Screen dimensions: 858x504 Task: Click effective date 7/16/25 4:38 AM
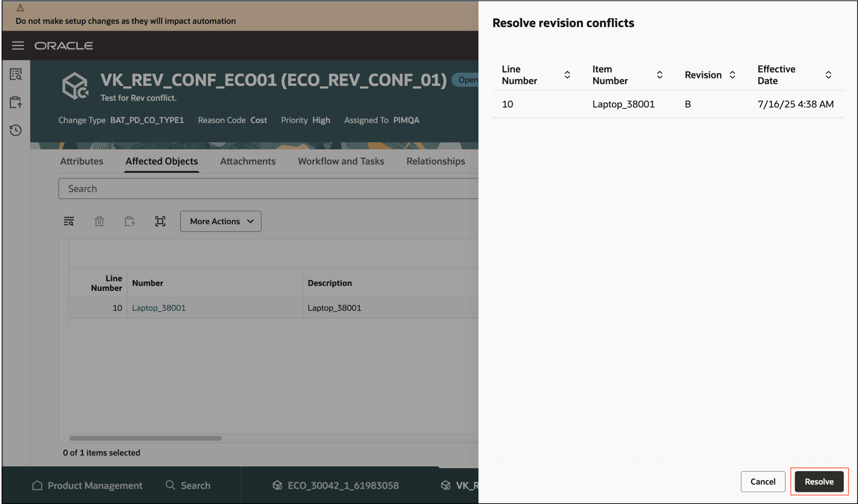click(x=795, y=104)
